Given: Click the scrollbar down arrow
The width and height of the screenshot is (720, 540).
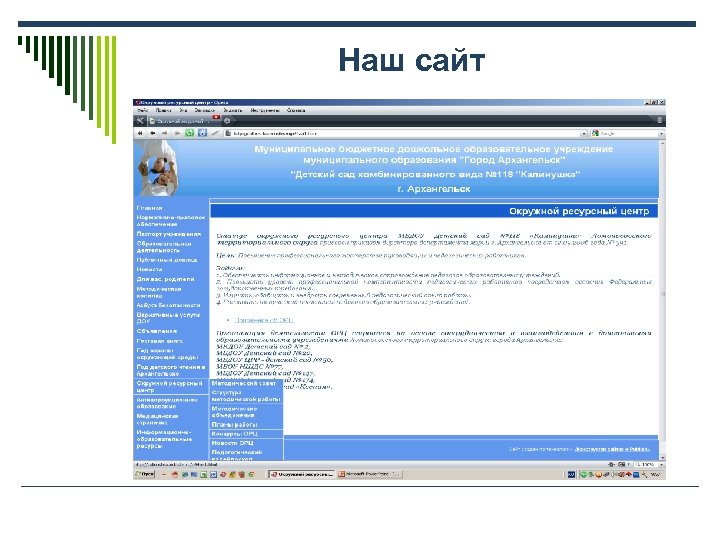Looking at the screenshot, I should 662,458.
